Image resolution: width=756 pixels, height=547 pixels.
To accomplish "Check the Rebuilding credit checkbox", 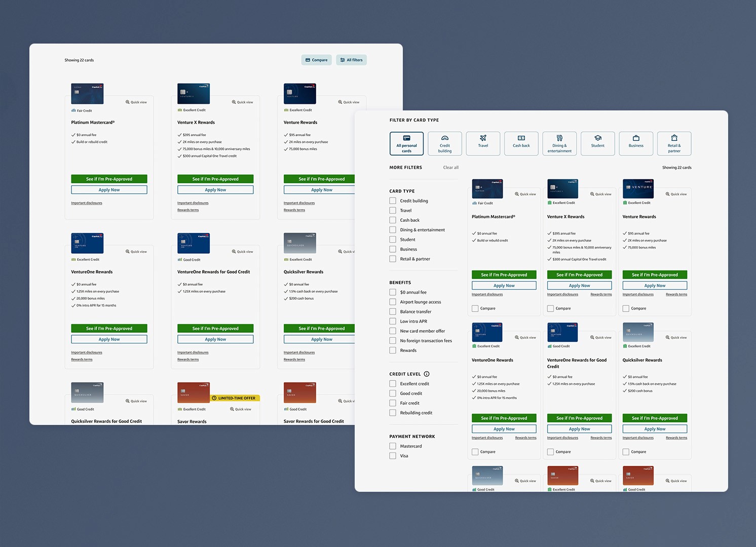I will point(393,412).
